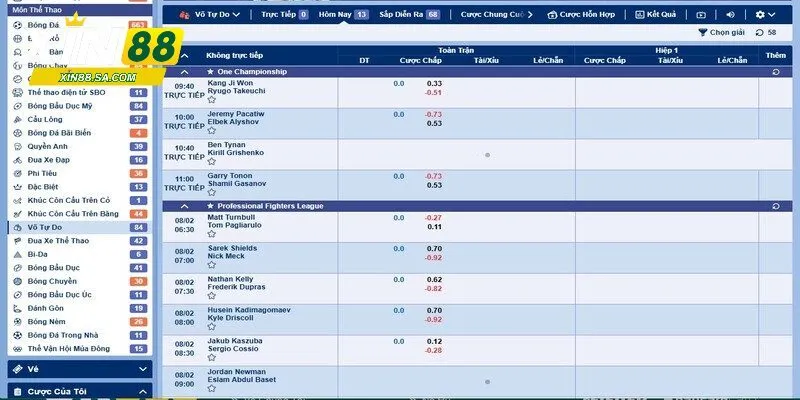This screenshot has width=800, height=400.
Task: Select the 0.33 odds for Kang Ji Won
Action: (434, 84)
